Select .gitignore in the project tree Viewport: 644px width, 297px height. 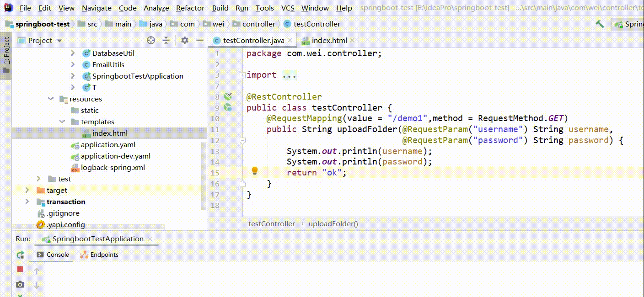[63, 213]
